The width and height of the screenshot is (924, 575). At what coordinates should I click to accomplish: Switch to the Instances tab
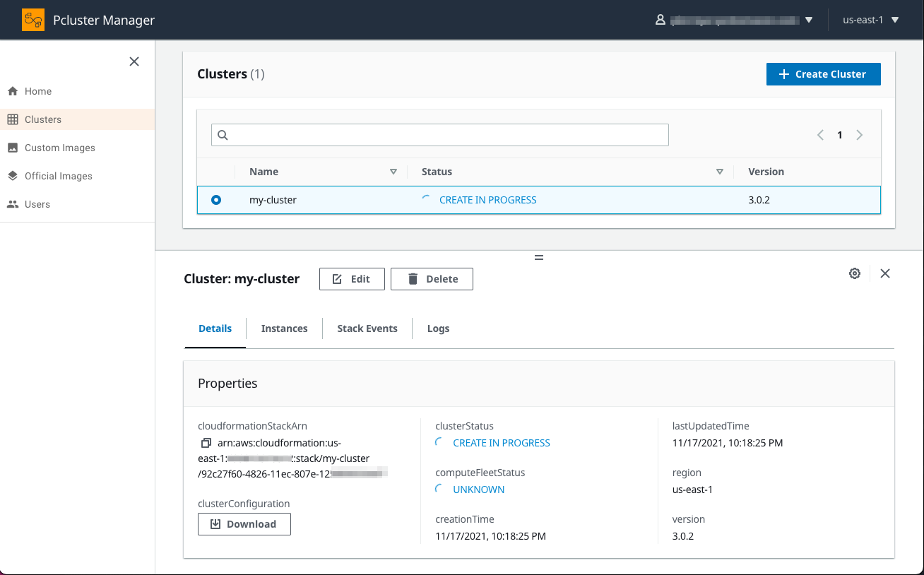point(284,328)
